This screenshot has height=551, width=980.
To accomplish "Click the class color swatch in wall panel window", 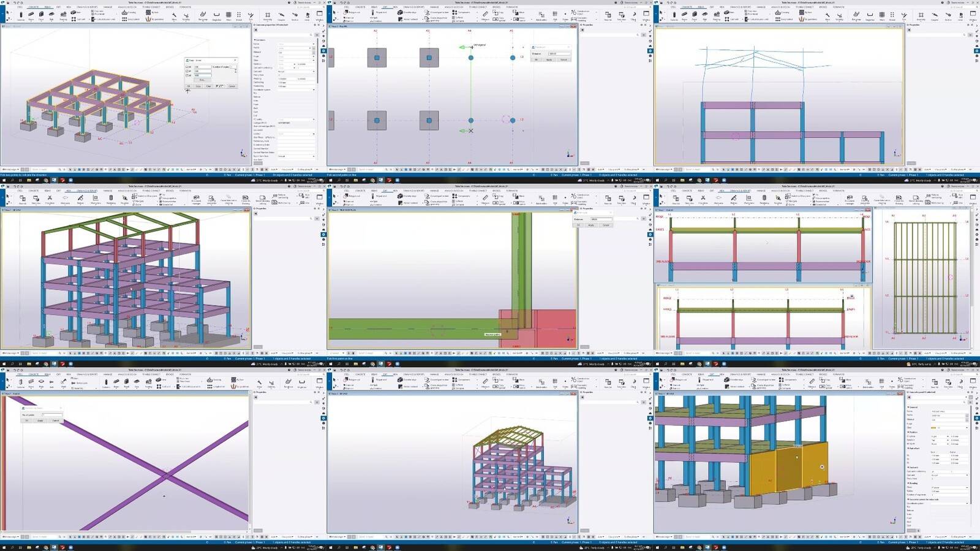I will click(933, 428).
